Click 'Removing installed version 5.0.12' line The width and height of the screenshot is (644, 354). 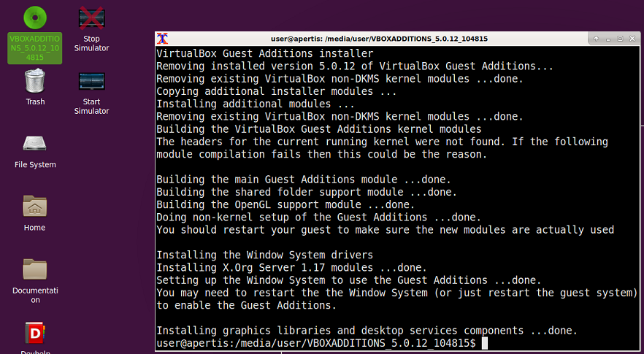[355, 66]
